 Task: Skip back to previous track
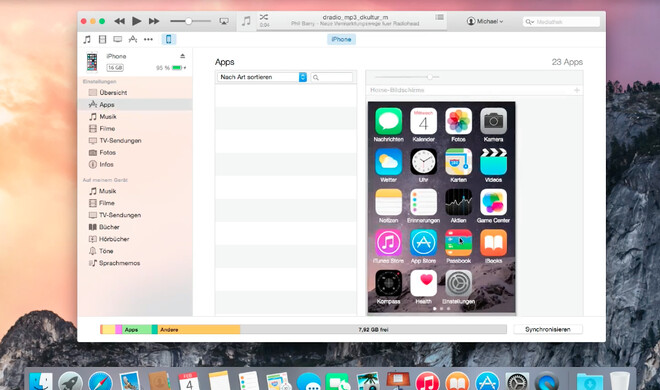(x=120, y=21)
